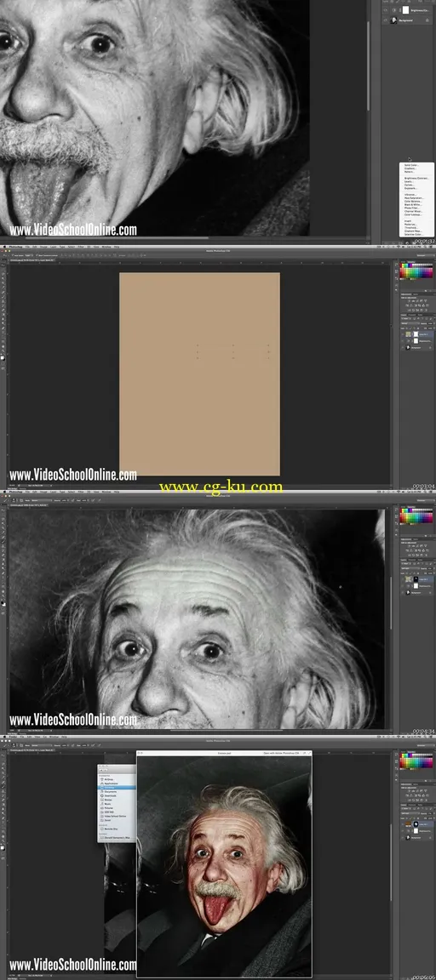The image size is (436, 980).
Task: Click the tan Color Fill layer thumbnail
Action: (409, 334)
